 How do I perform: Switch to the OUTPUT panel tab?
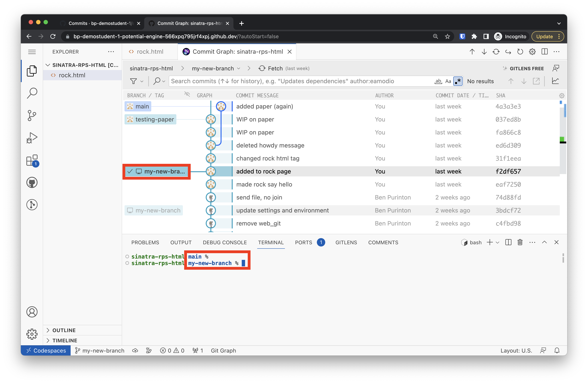(181, 242)
